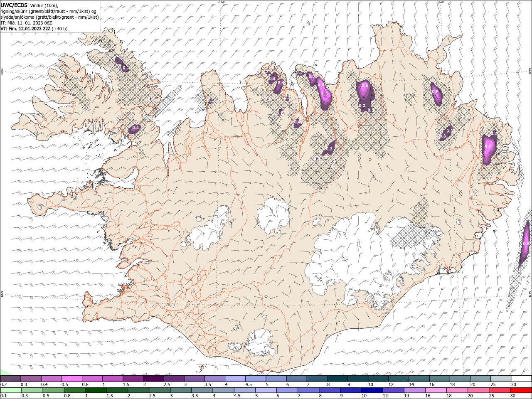Click the '4.5' value in top legend row

click(x=248, y=384)
